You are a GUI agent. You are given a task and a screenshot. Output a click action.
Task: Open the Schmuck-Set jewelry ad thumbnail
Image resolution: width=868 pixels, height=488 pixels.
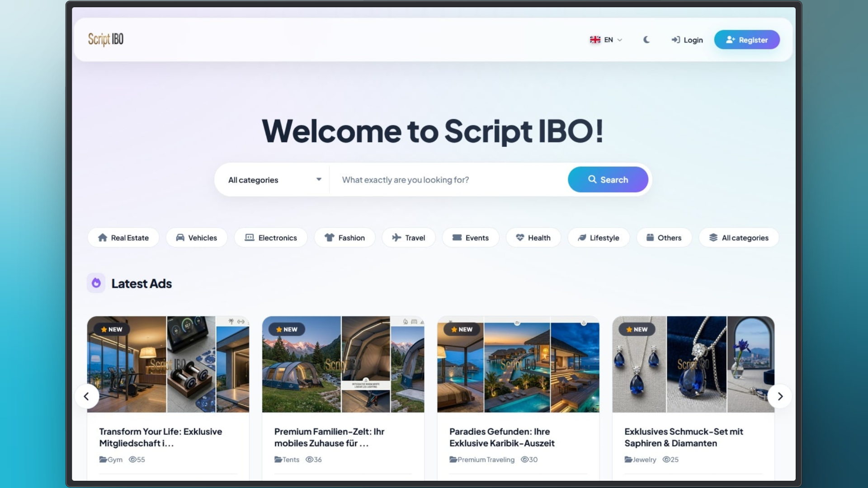point(693,364)
